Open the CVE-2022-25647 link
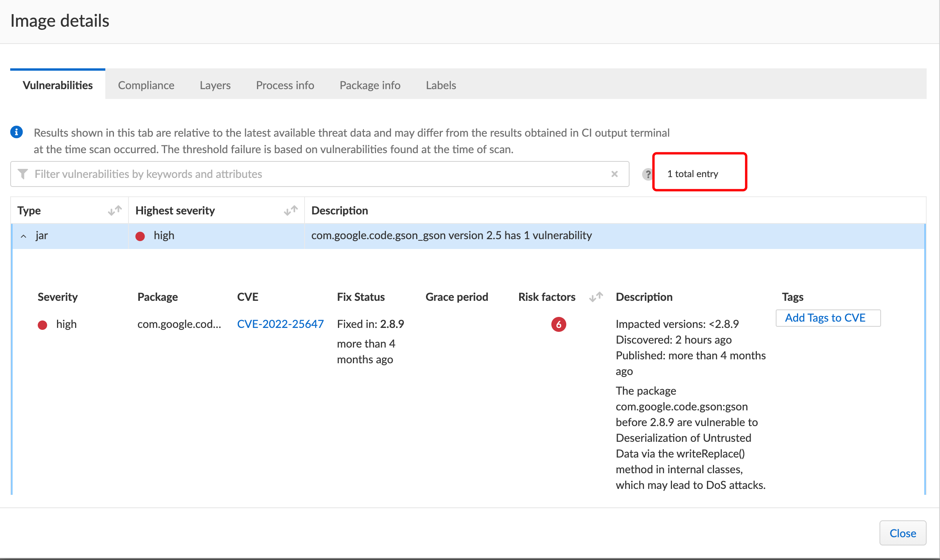Image resolution: width=940 pixels, height=560 pixels. 280,324
